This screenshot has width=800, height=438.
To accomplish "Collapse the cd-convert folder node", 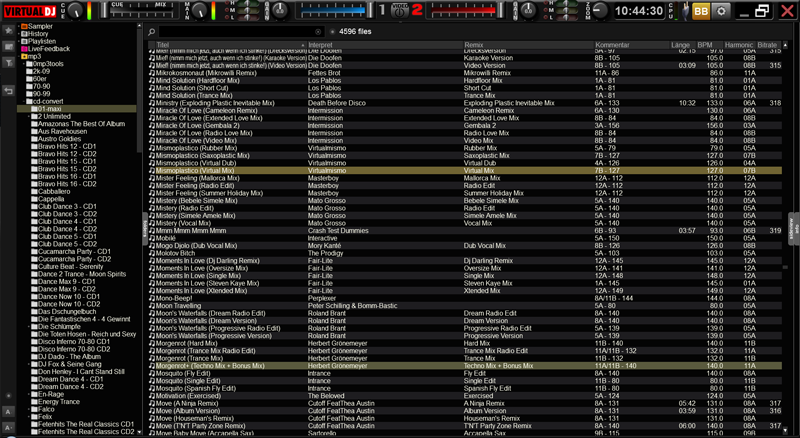I will [23, 101].
